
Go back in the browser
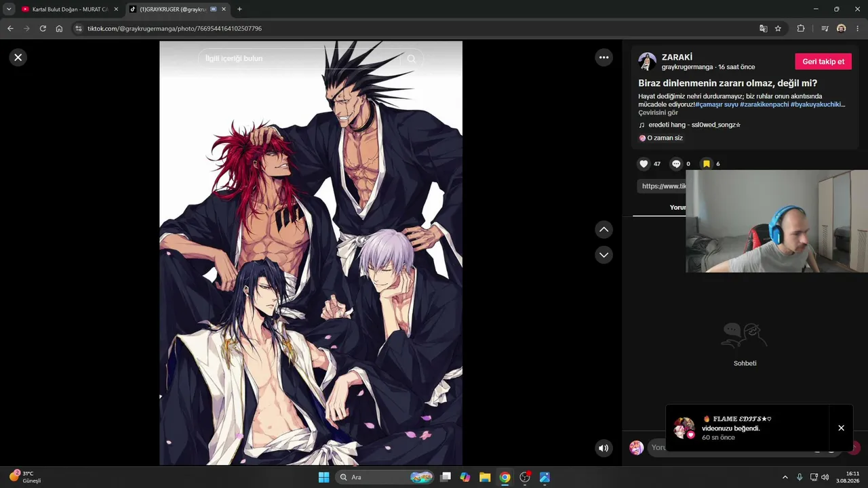point(10,28)
